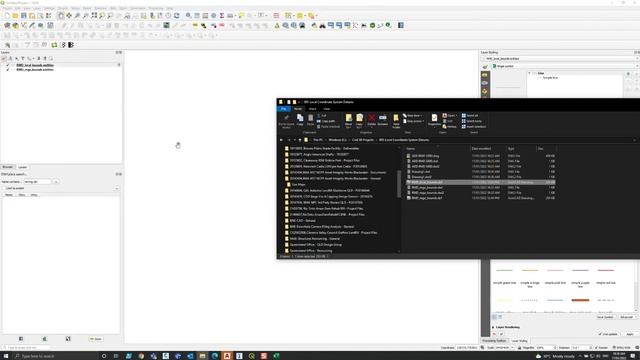The image size is (640, 360).
Task: Create New folder in File Explorer
Action: pyautogui.click(x=396, y=121)
